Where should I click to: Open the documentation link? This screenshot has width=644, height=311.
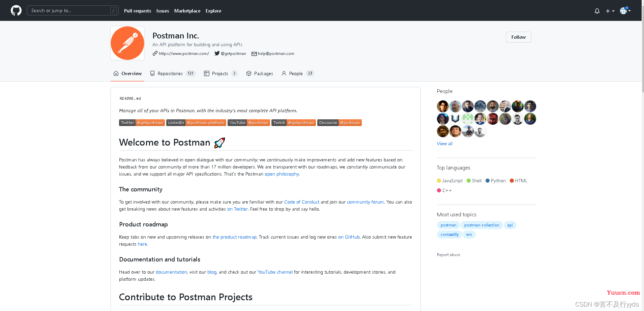(x=171, y=272)
